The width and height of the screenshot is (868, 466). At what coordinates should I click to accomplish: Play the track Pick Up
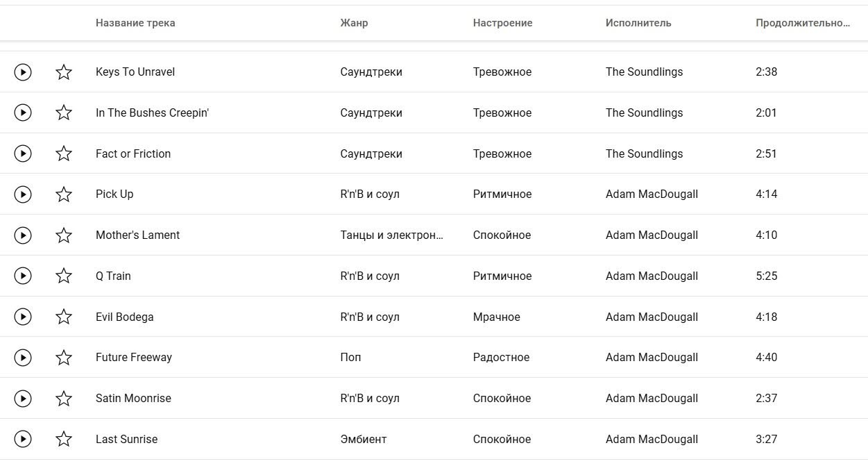[23, 194]
